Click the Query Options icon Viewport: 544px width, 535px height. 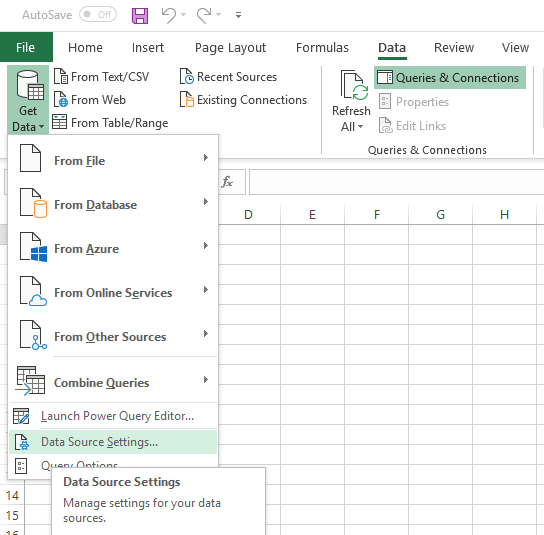click(21, 466)
